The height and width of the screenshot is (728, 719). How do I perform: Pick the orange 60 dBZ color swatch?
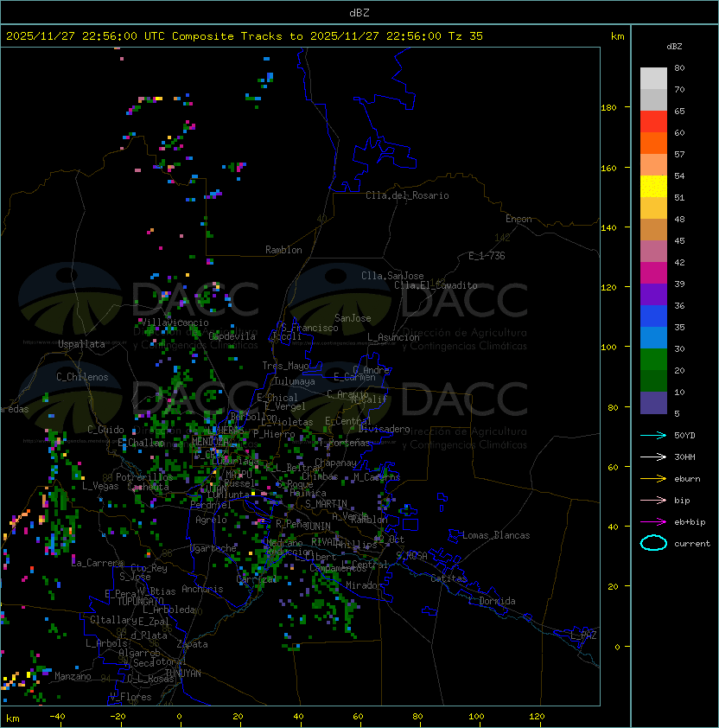tap(653, 143)
